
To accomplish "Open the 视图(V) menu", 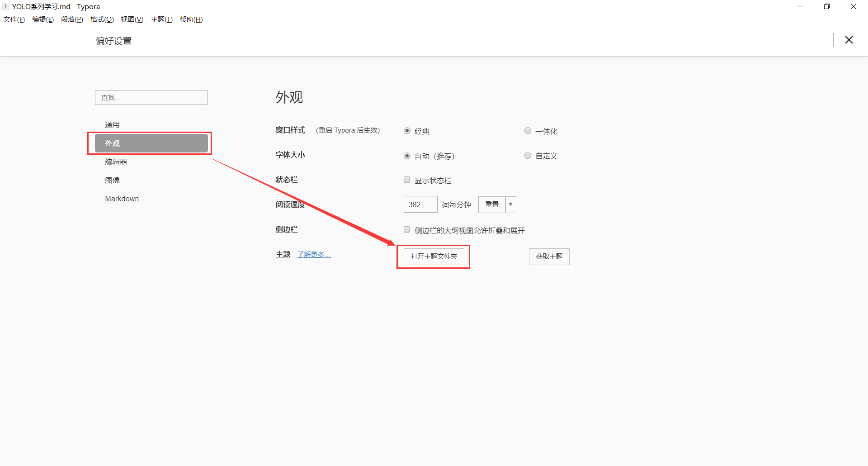I will pos(132,19).
